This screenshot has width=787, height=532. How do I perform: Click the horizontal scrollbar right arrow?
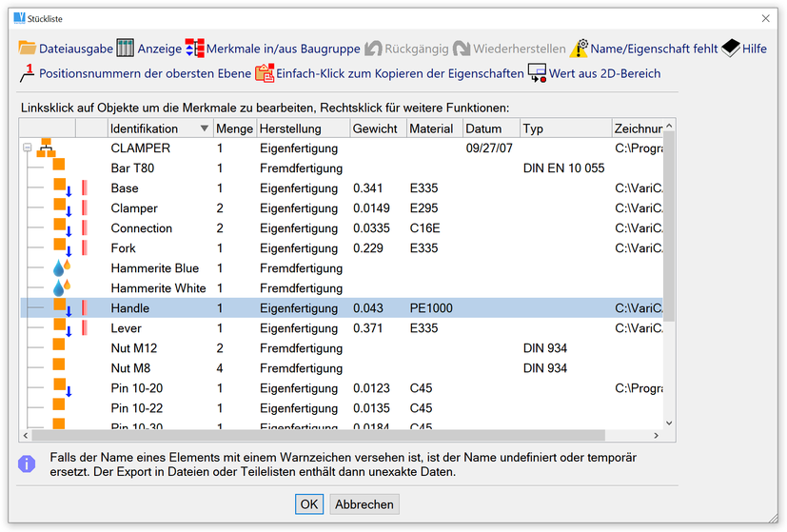click(655, 435)
